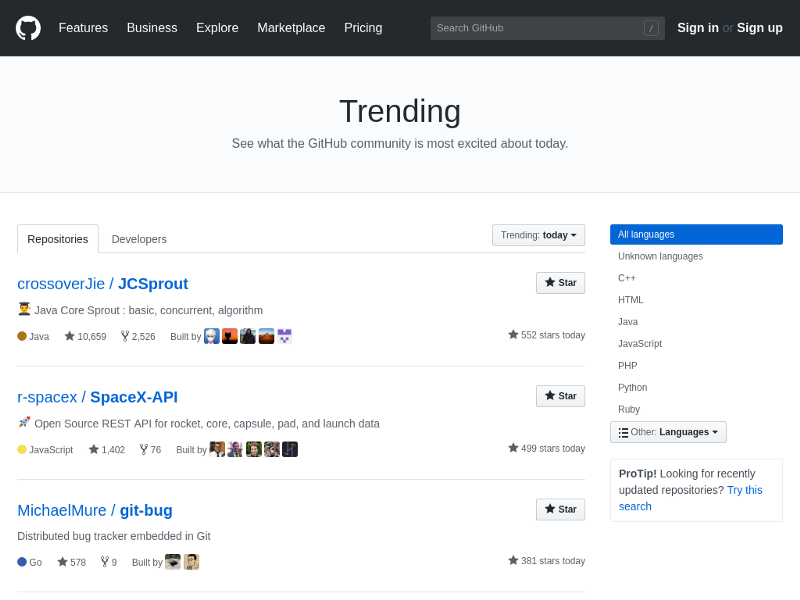Click third contributor avatar of SpaceX-API
The height and width of the screenshot is (600, 800).
point(254,449)
